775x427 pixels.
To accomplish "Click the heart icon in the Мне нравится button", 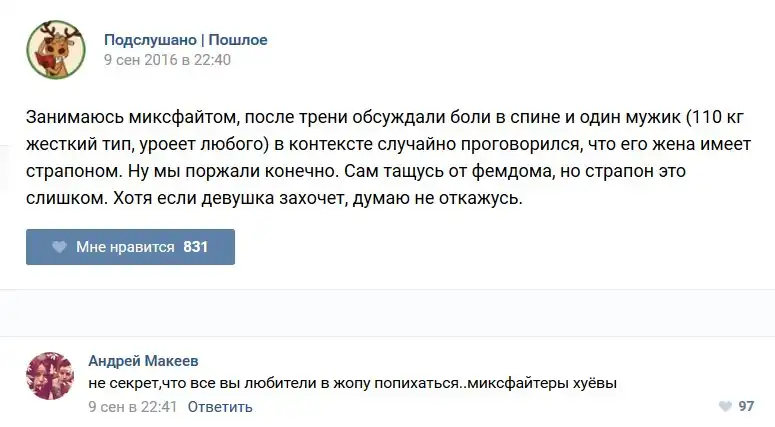I will click(59, 247).
